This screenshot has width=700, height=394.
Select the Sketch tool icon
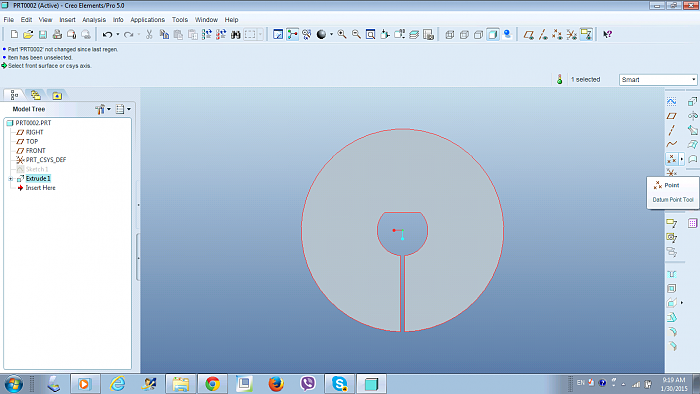(671, 102)
